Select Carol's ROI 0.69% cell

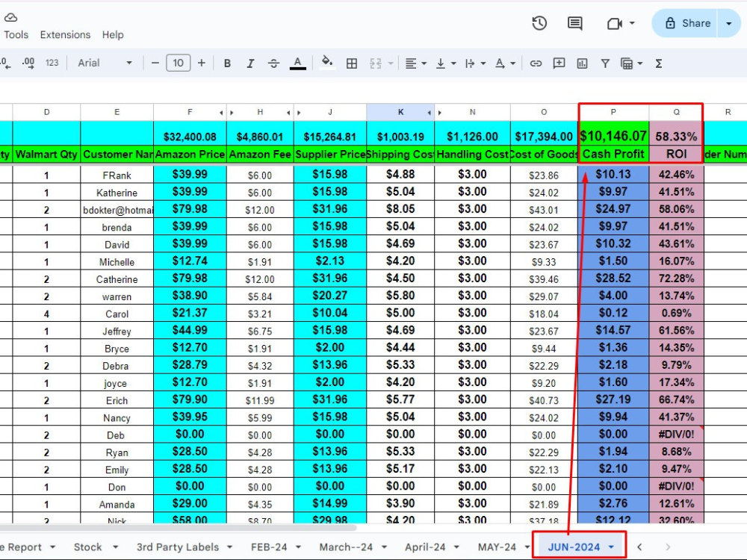pos(677,314)
